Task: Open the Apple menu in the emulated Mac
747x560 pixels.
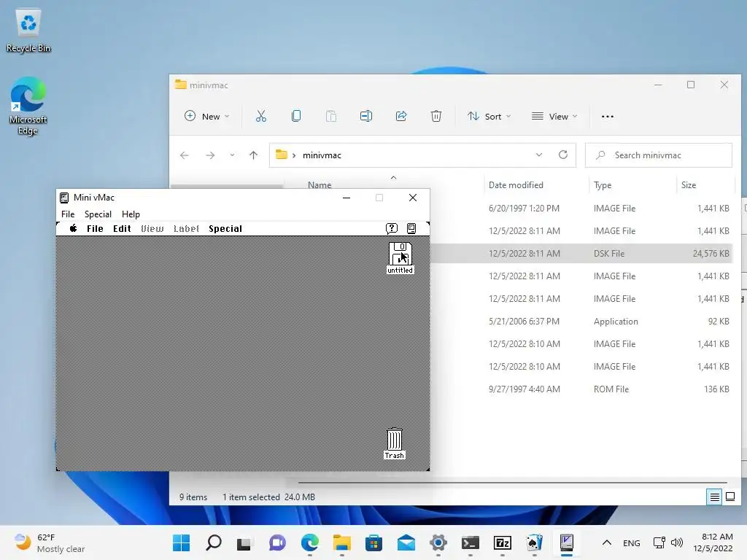Action: 74,228
